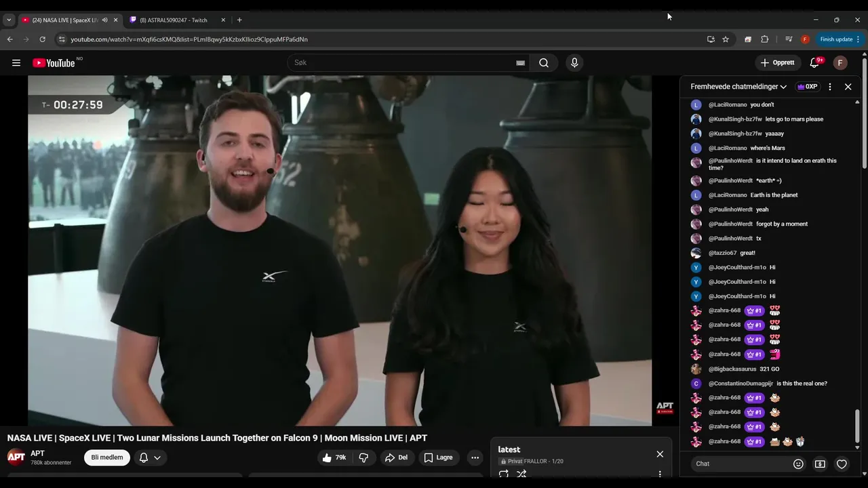Viewport: 868px width, 488px height.
Task: Open the media control icon in toolbar
Action: pos(789,39)
